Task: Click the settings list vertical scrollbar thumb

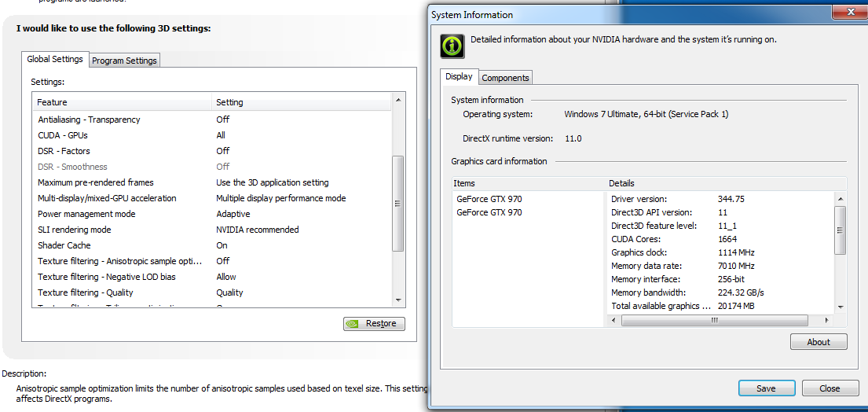Action: [x=398, y=203]
